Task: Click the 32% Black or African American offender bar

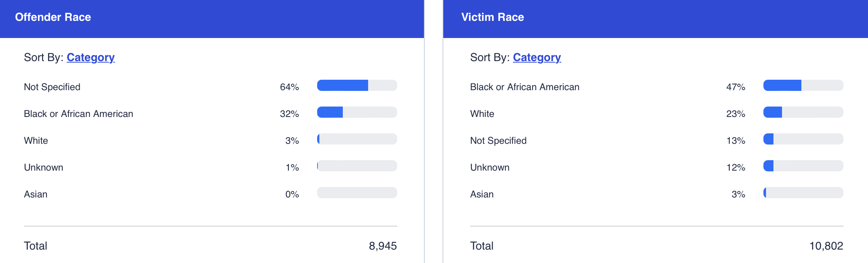Action: click(x=357, y=112)
